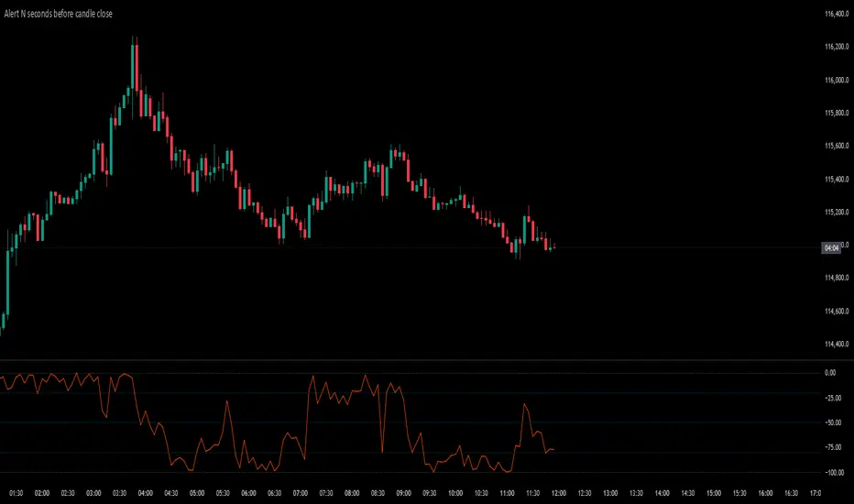Click the 16:30 time axis label
The height and width of the screenshot is (504, 854).
(791, 493)
